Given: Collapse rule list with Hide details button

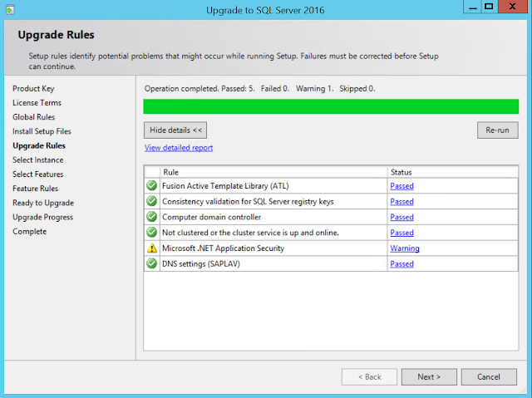Looking at the screenshot, I should (x=175, y=130).
